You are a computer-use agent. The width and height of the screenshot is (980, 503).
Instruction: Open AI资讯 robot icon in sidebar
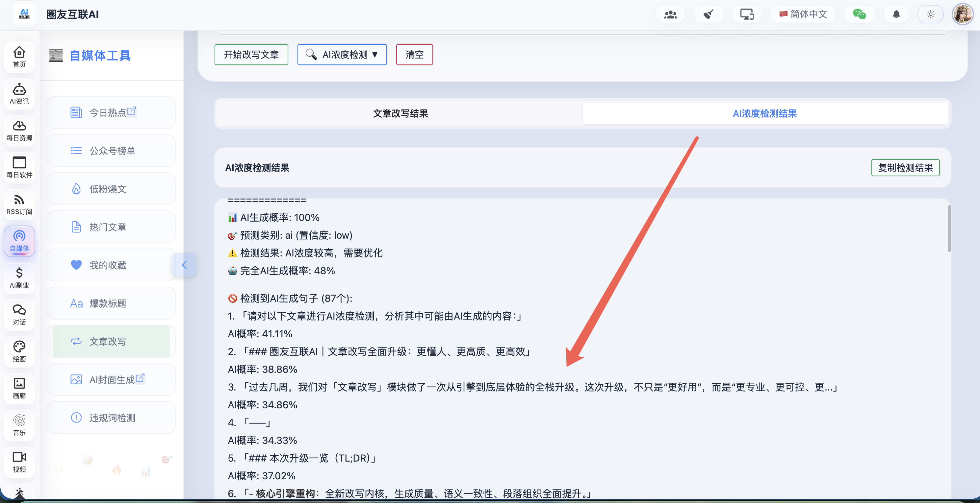click(19, 93)
